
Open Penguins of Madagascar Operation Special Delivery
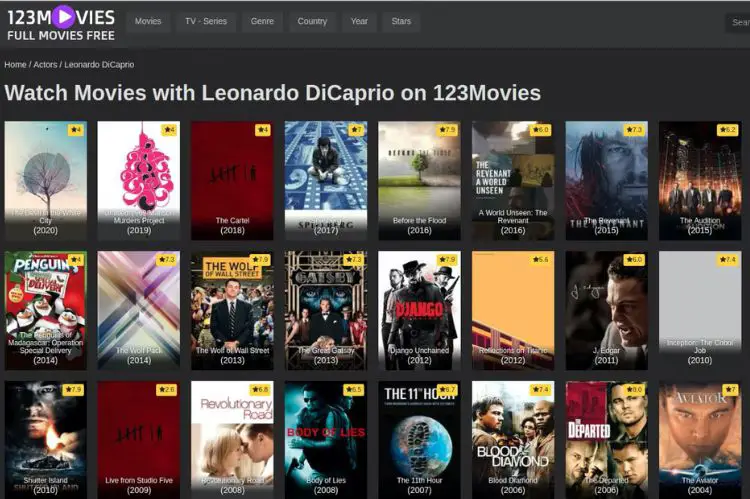coord(45,310)
